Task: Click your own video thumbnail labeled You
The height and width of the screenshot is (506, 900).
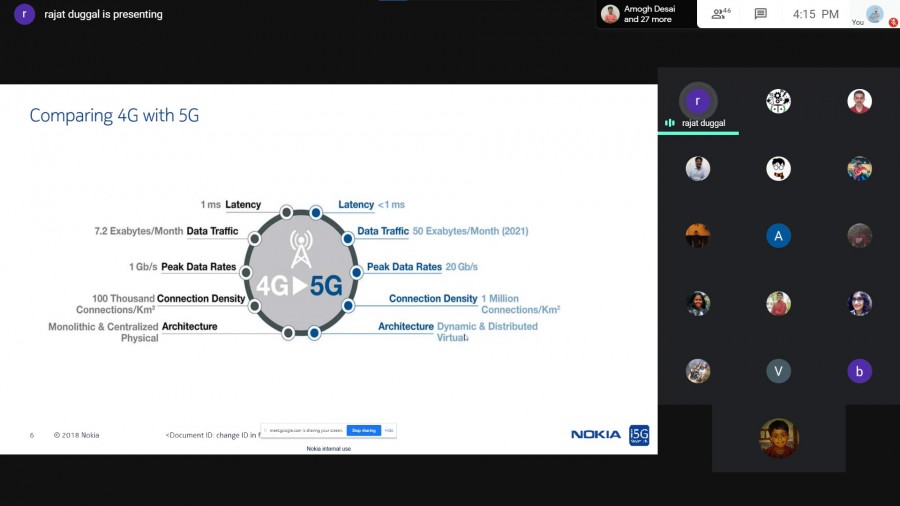Action: 874,14
